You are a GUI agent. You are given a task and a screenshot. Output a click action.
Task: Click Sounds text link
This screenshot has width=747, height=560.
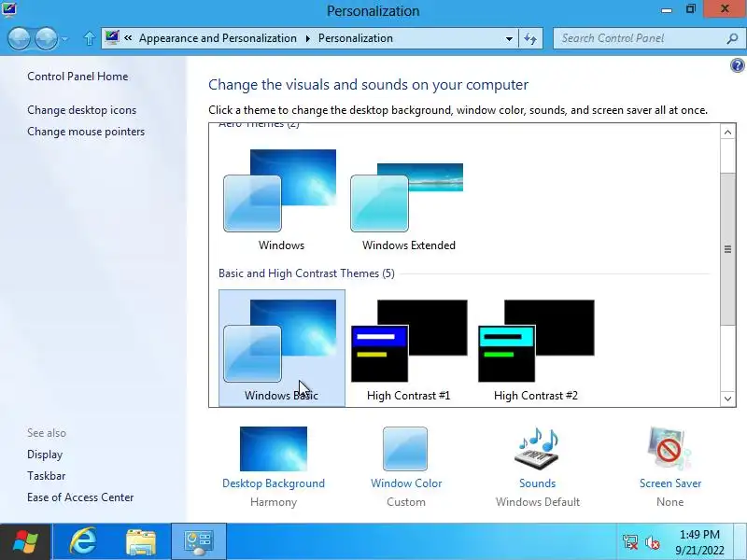pos(538,483)
